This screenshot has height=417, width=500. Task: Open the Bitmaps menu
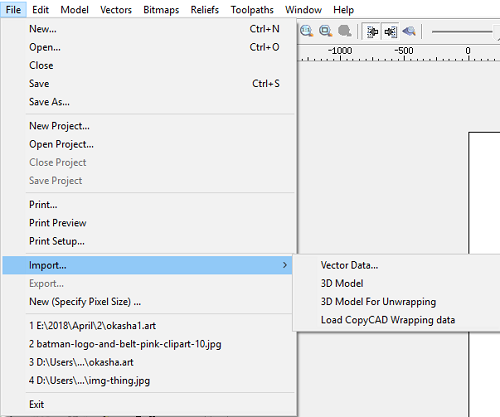161,10
